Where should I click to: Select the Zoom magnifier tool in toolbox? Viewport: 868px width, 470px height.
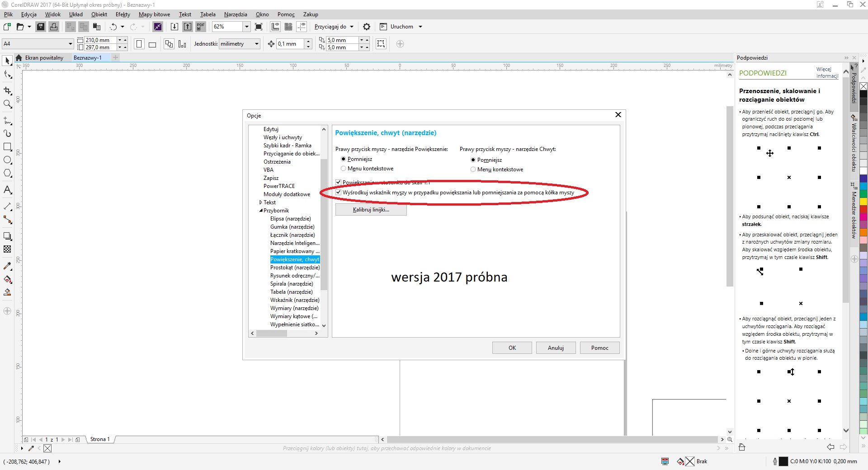7,104
